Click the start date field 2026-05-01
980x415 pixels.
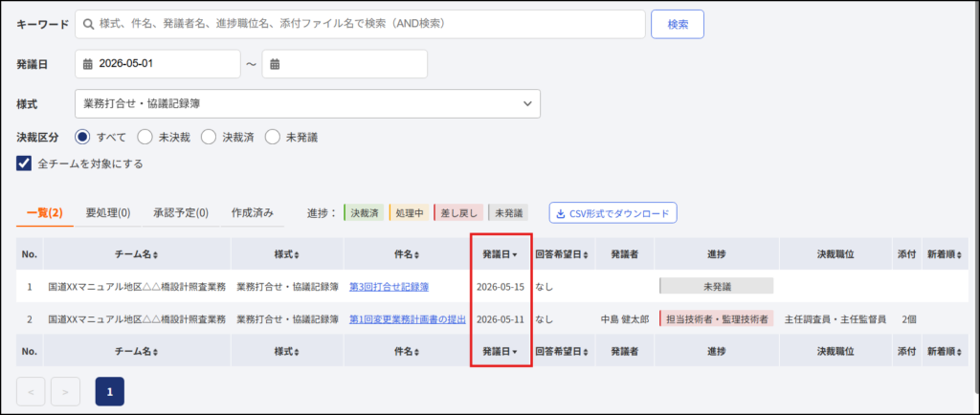click(x=158, y=64)
